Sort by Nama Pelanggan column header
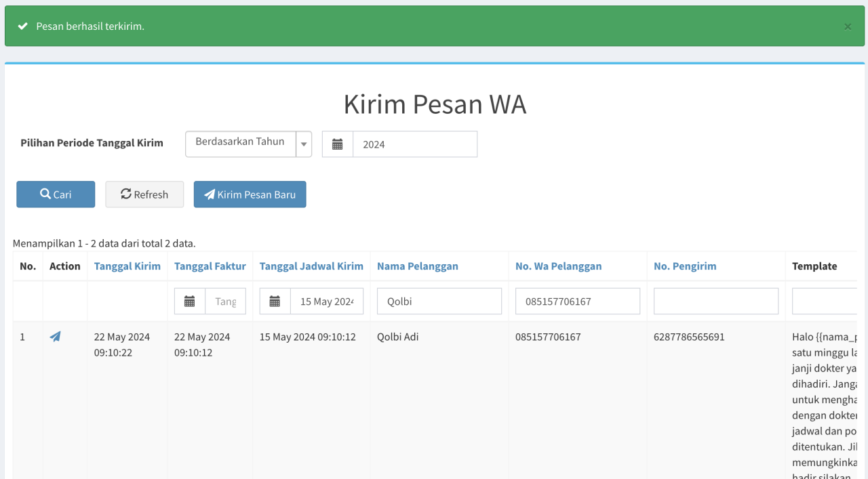Screen dimensions: 868x479 click(x=418, y=266)
